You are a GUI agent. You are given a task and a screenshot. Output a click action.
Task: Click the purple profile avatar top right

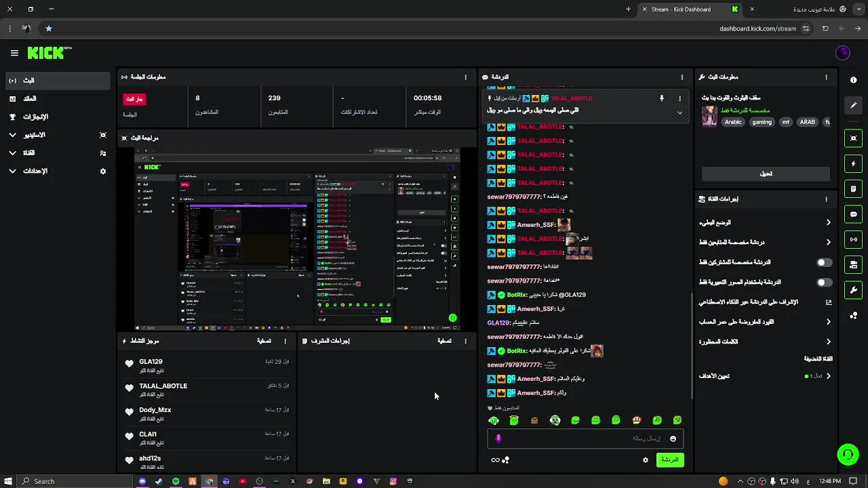pos(843,53)
